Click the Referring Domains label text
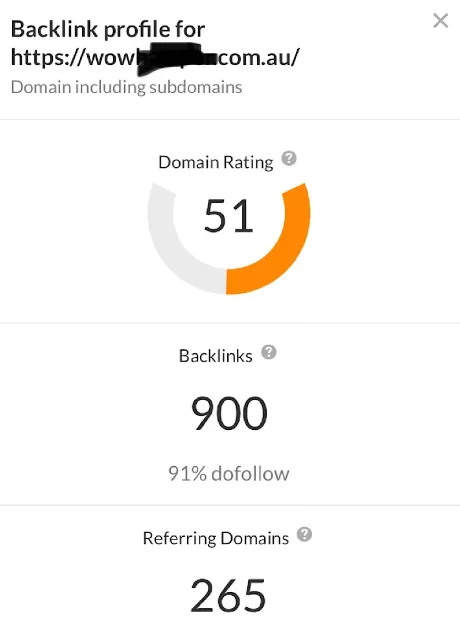The image size is (460, 635). [216, 538]
